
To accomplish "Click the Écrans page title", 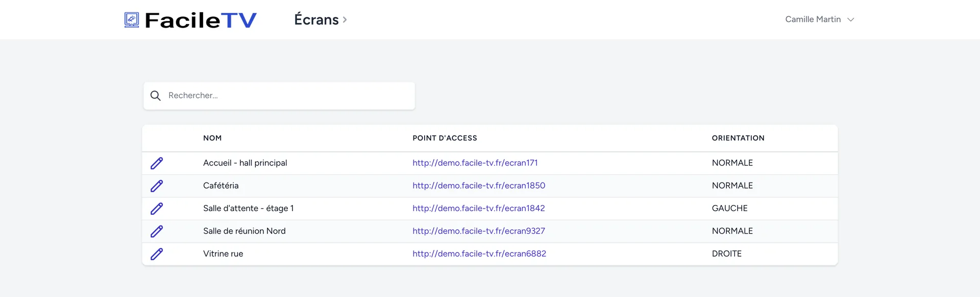I will click(316, 19).
